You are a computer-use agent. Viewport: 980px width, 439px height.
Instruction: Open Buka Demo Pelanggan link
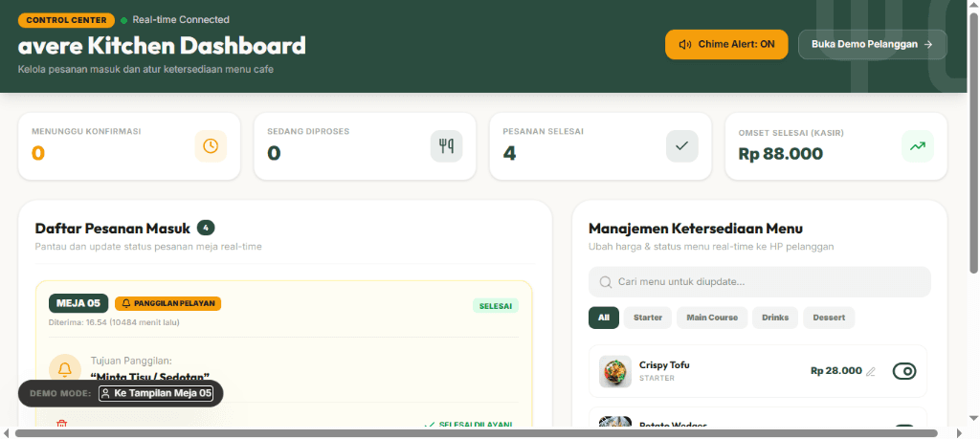[x=873, y=44]
